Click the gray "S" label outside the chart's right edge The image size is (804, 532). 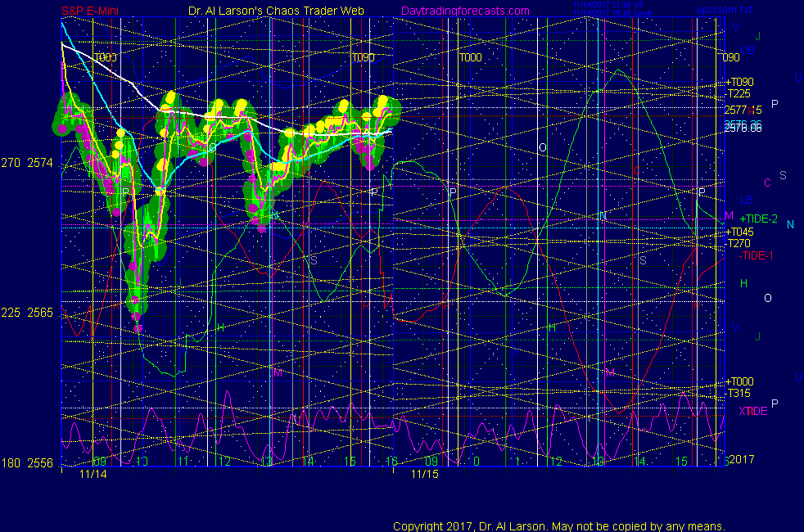[x=783, y=175]
